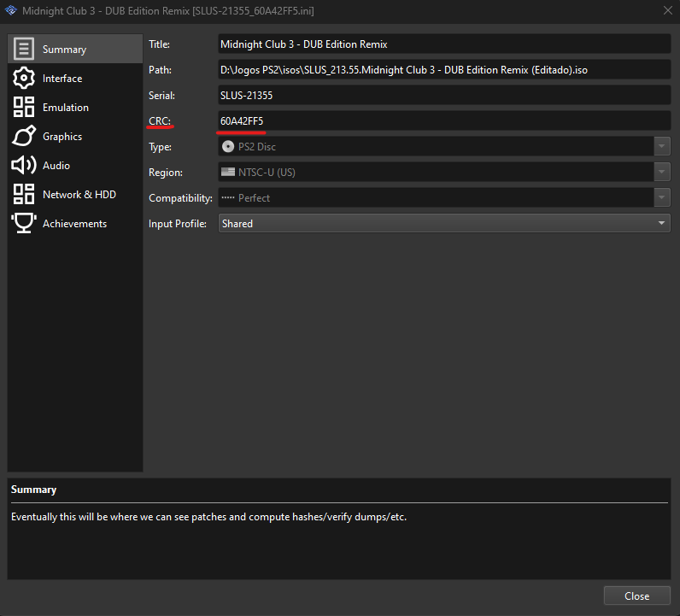Click the window title text in title bar
680x616 pixels.
(167, 11)
